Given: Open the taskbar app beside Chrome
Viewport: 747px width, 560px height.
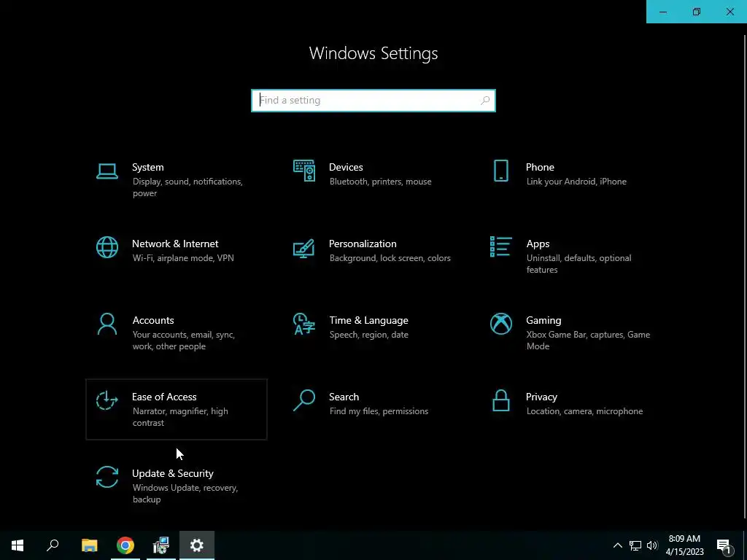Looking at the screenshot, I should tap(161, 545).
